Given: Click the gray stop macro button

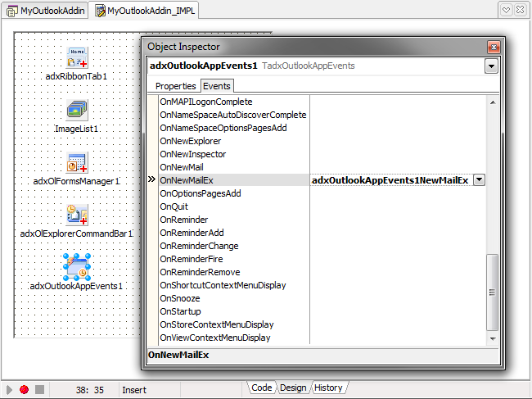Looking at the screenshot, I should (x=40, y=389).
